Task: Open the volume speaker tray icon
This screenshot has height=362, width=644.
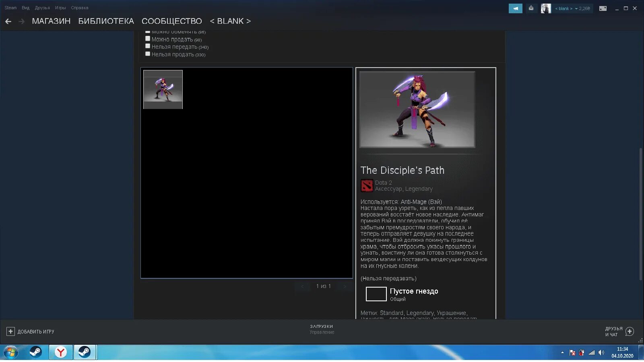Action: (x=601, y=353)
